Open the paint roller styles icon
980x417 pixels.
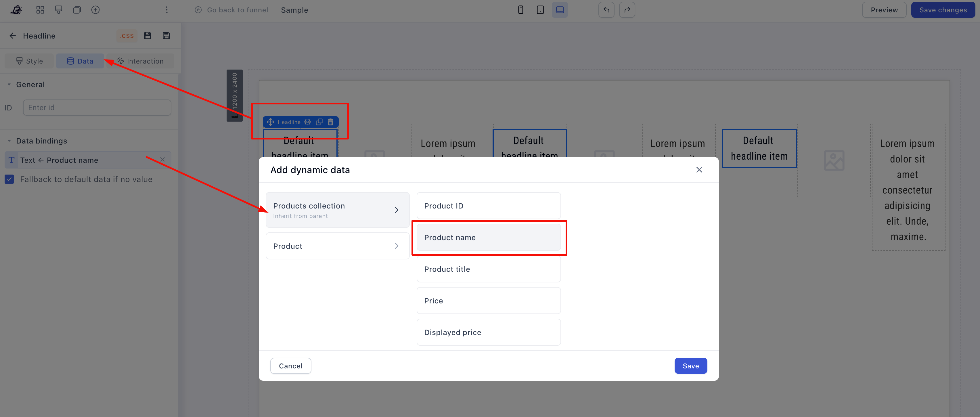[x=59, y=10]
